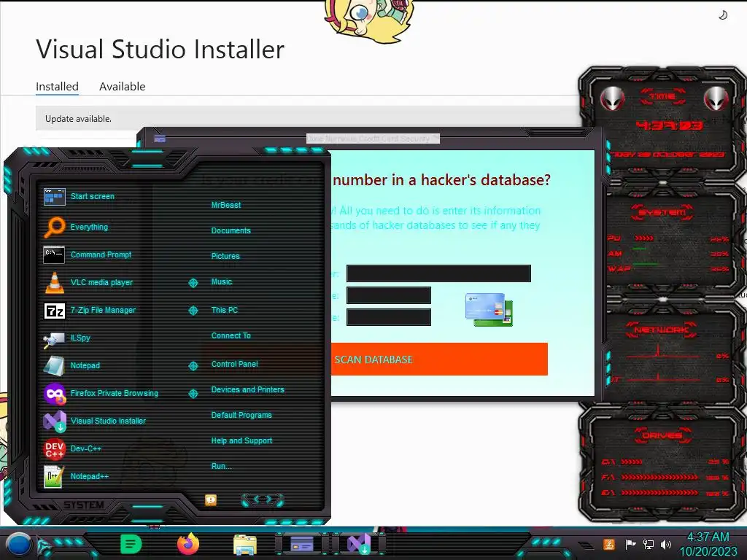Click credit cards image in scan dialog
The width and height of the screenshot is (747, 560).
click(489, 309)
